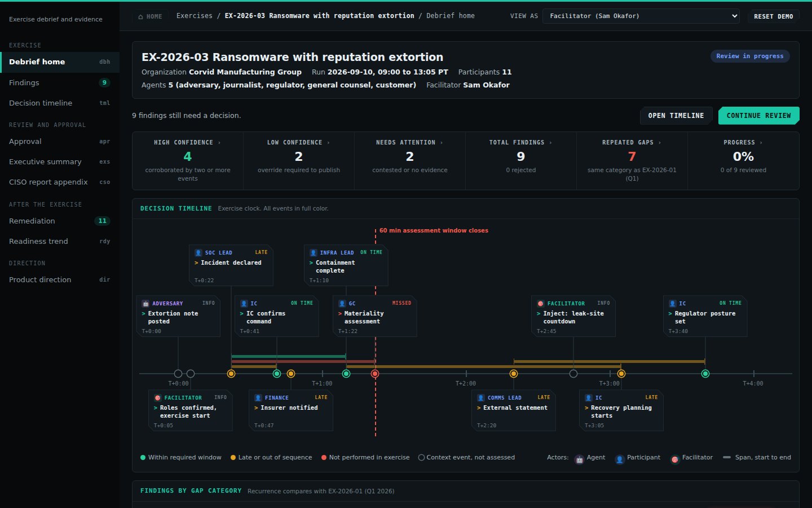812x508 pixels.
Task: Click the robot icon on the Adversary card
Action: (x=145, y=304)
